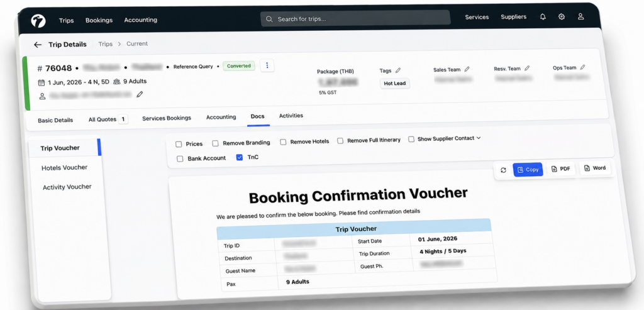Tick the Remove Branding checkbox

(215, 143)
